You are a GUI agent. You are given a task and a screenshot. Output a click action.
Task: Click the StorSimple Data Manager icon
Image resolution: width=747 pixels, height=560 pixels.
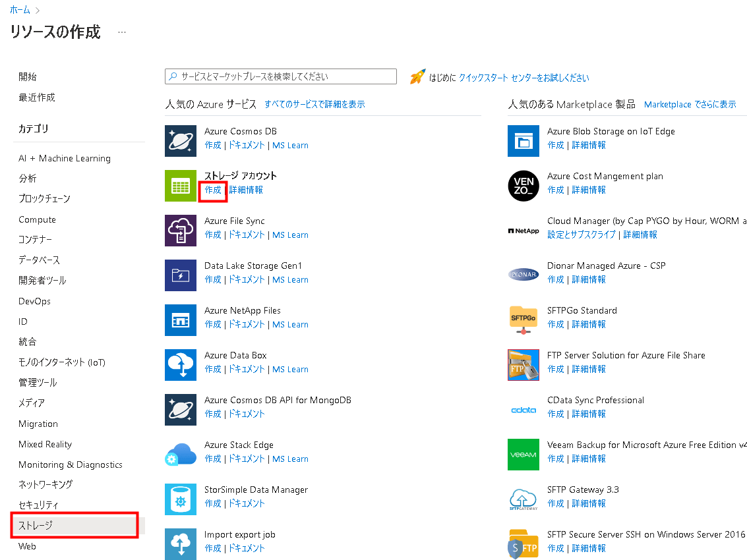pyautogui.click(x=181, y=499)
